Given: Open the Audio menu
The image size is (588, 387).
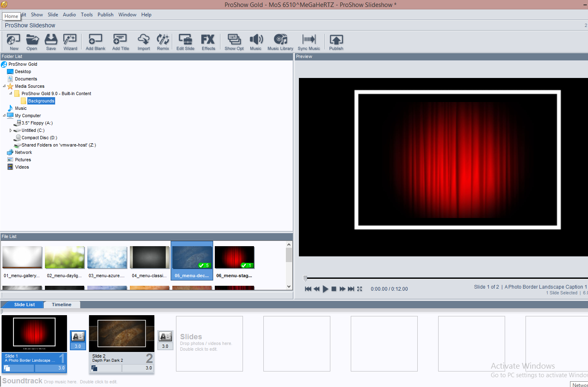Looking at the screenshot, I should coord(69,14).
